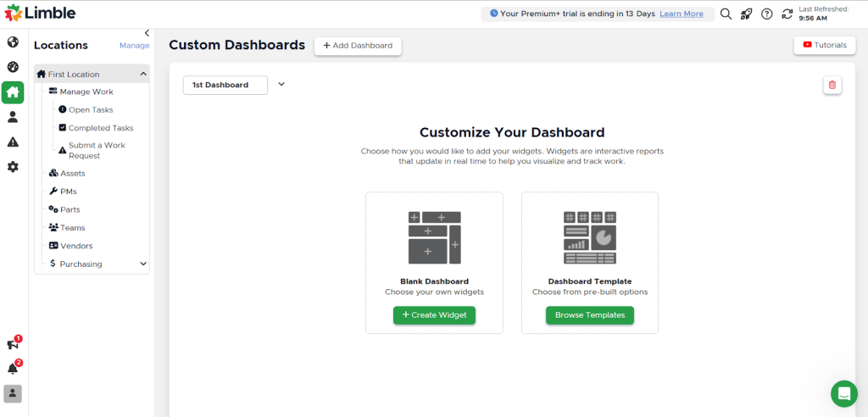868x417 pixels.
Task: Click the Browse Templates button
Action: coord(589,315)
